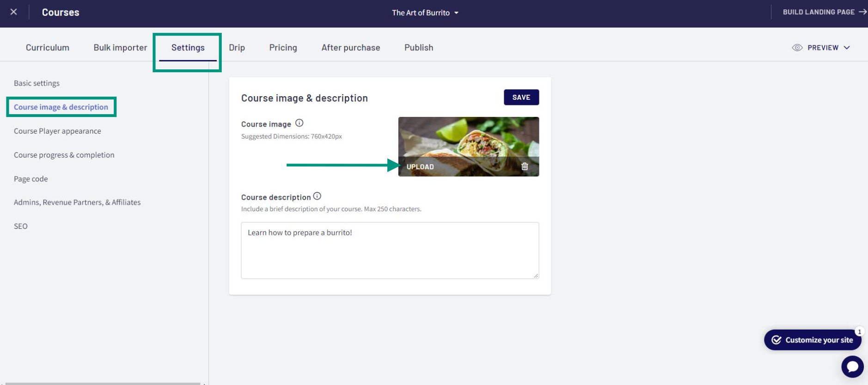Click the Customize your site checkmark icon
This screenshot has height=385, width=868.
[776, 340]
